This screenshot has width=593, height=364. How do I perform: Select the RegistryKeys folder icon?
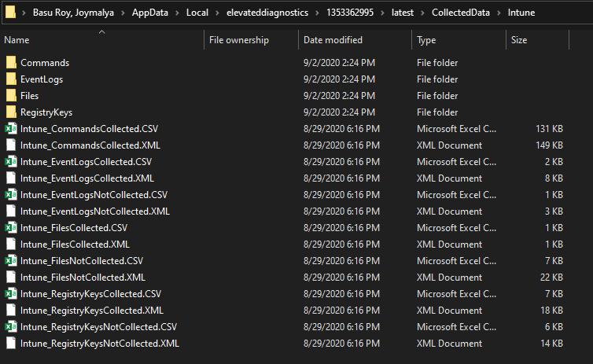coord(11,112)
